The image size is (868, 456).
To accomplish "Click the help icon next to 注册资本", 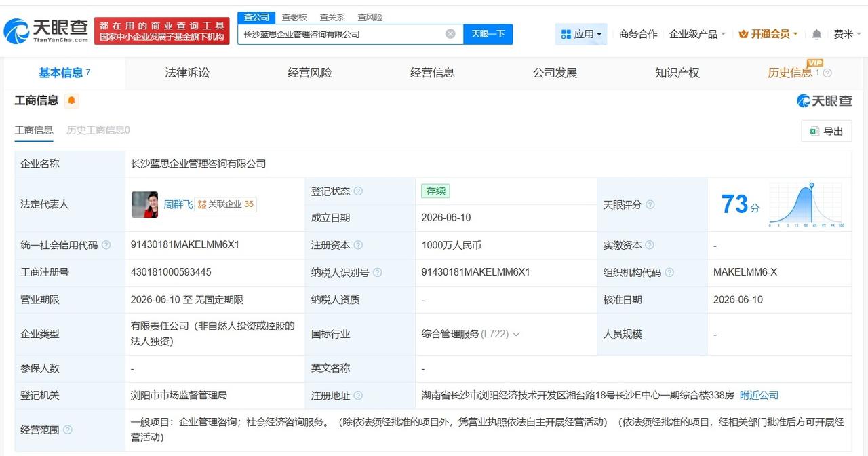I will point(358,245).
